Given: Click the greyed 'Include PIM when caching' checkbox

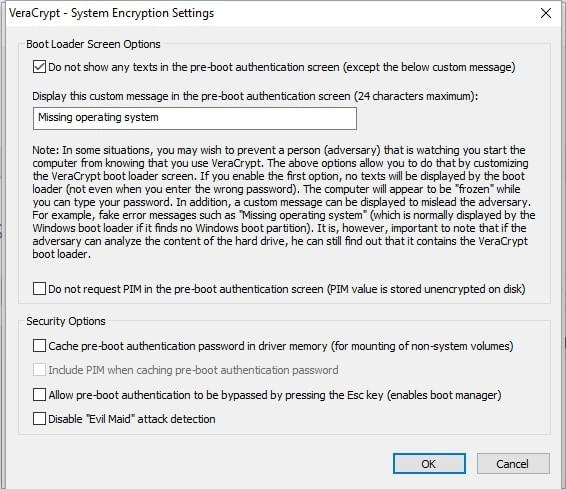Looking at the screenshot, I should coord(39,370).
